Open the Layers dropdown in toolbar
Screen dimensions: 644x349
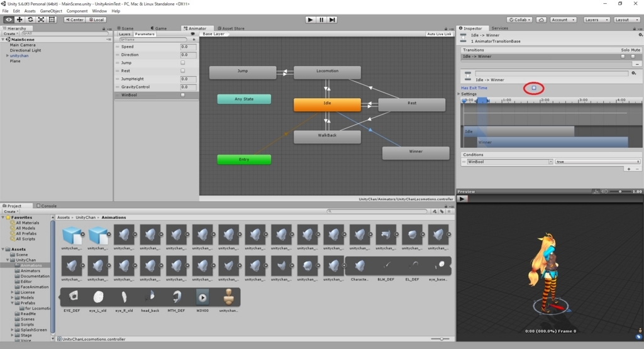click(x=596, y=19)
